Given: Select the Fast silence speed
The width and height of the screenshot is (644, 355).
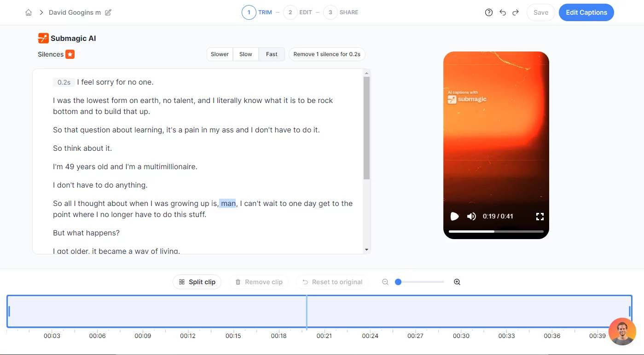Looking at the screenshot, I should click(x=272, y=54).
